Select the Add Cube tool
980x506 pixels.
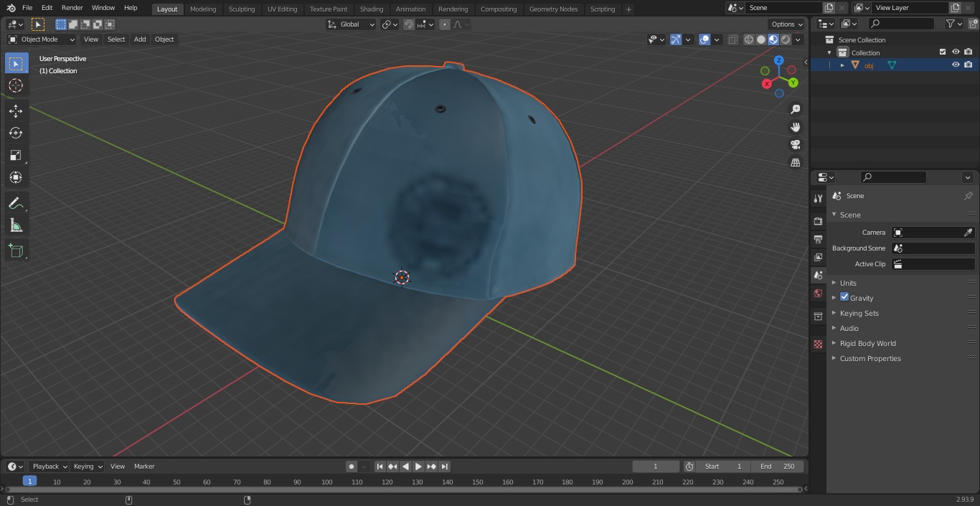tap(16, 250)
